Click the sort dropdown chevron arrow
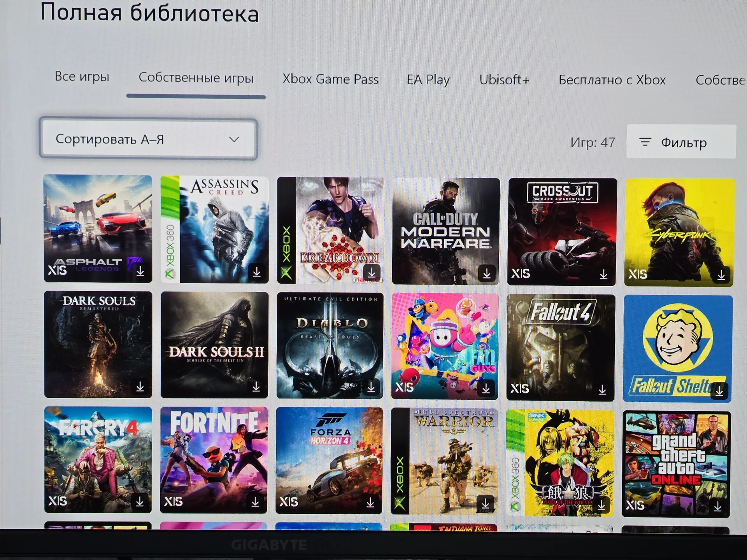The image size is (747, 560). pyautogui.click(x=234, y=139)
